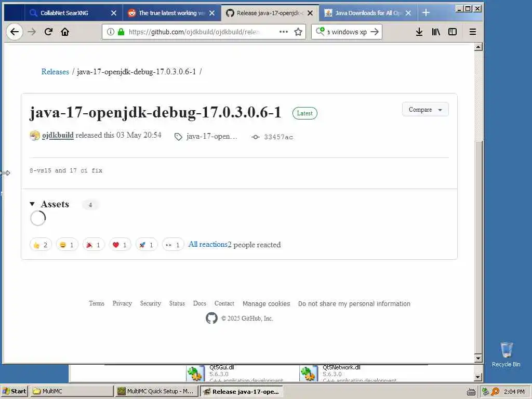Click the laugh emoji reaction
Image resolution: width=532 pixels, height=399 pixels.
click(67, 245)
